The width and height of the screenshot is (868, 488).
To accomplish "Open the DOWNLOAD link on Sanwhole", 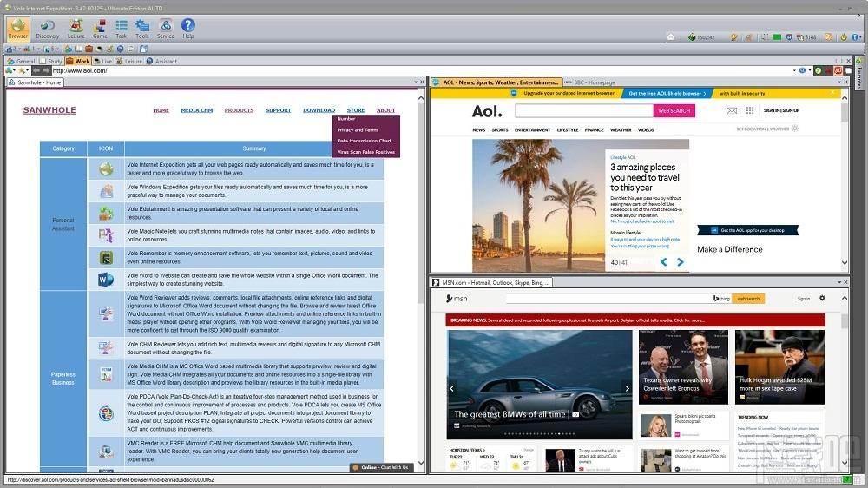I will point(319,110).
